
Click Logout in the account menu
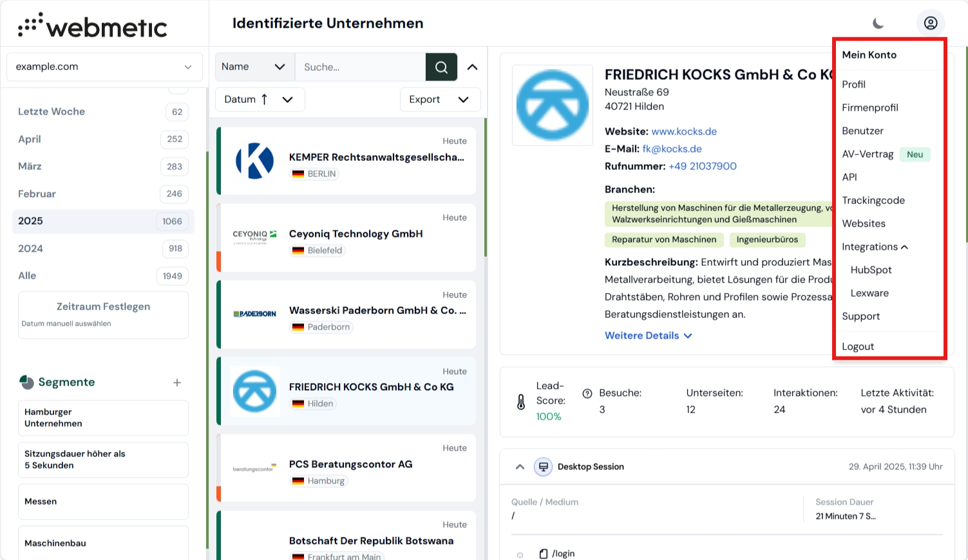(858, 346)
